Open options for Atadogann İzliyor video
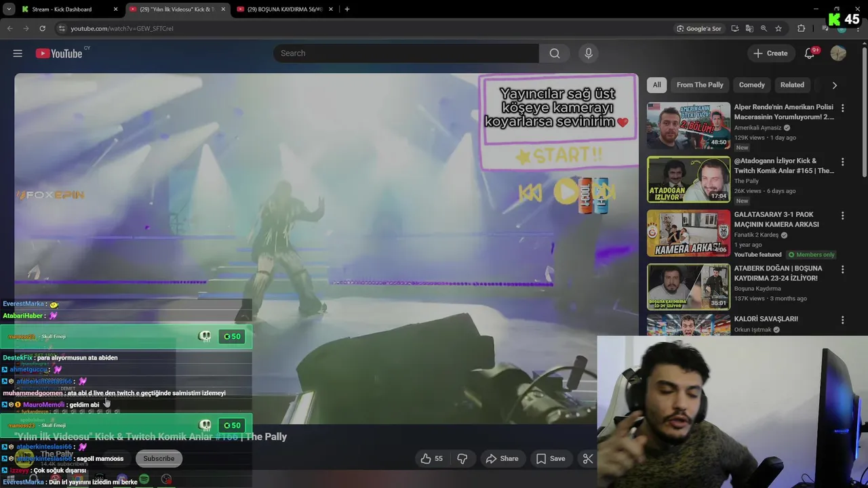This screenshot has height=488, width=868. click(x=843, y=162)
